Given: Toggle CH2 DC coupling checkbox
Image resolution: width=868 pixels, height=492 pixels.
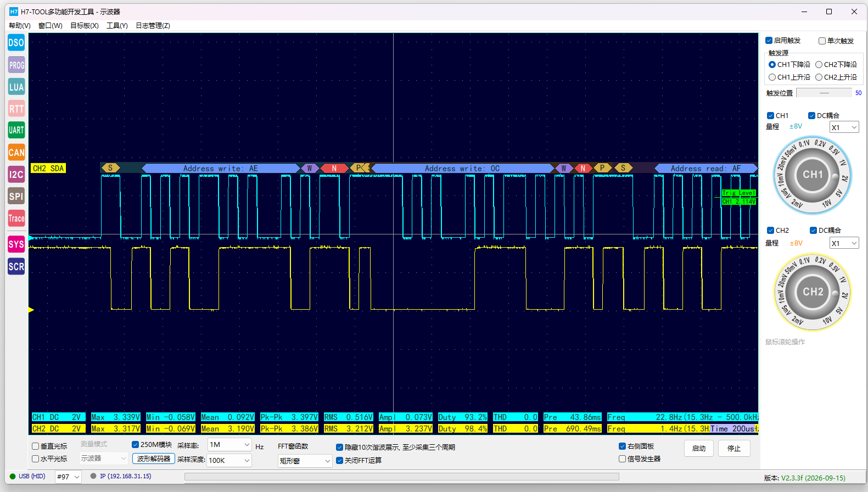Looking at the screenshot, I should 813,231.
